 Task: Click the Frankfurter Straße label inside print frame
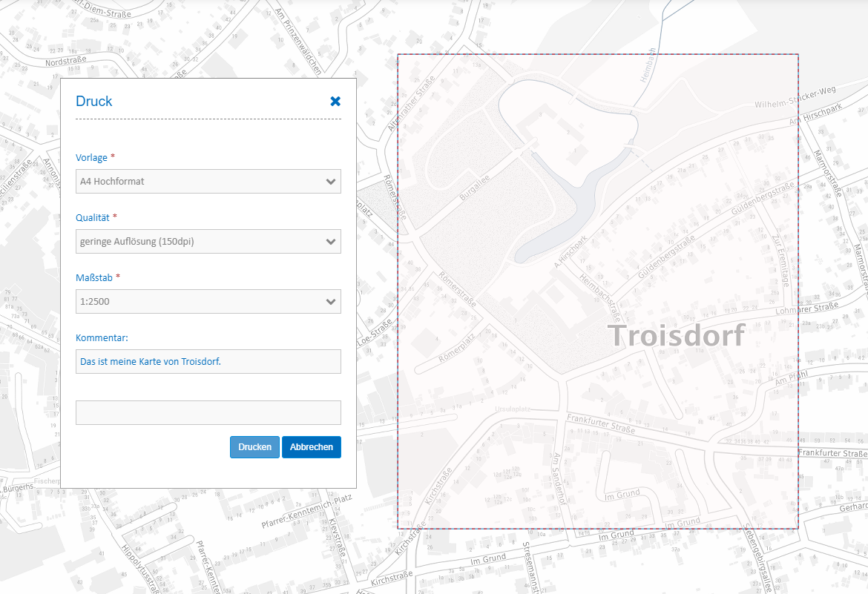coord(601,423)
